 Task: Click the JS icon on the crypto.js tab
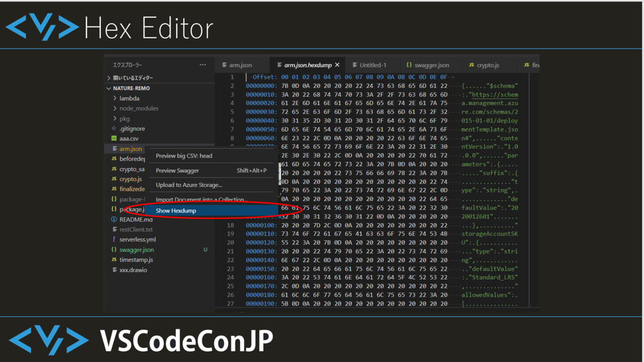[471, 65]
